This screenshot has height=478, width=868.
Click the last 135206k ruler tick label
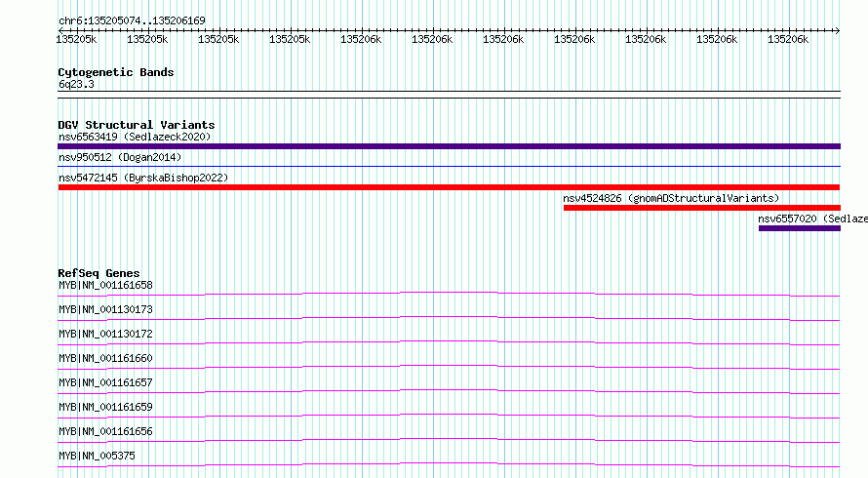788,39
